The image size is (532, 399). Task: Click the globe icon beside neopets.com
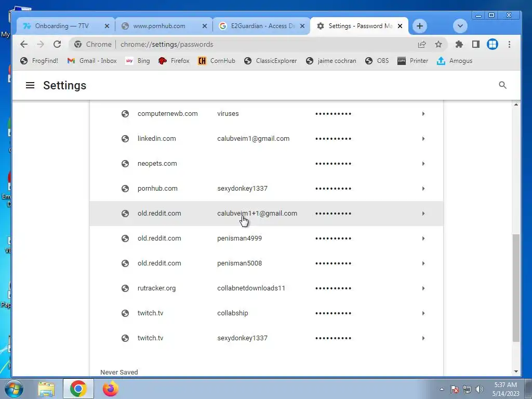[x=125, y=164]
